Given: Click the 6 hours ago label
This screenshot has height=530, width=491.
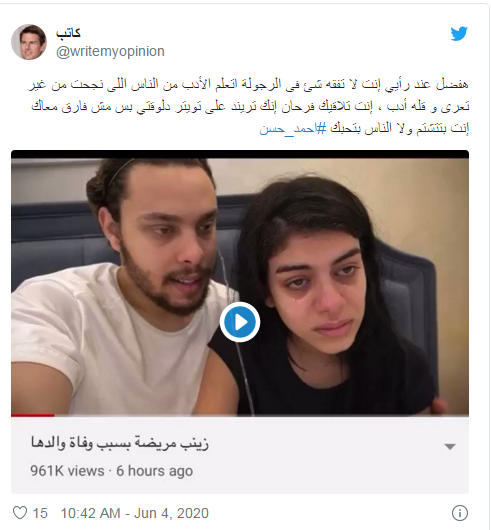Looking at the screenshot, I should [154, 471].
